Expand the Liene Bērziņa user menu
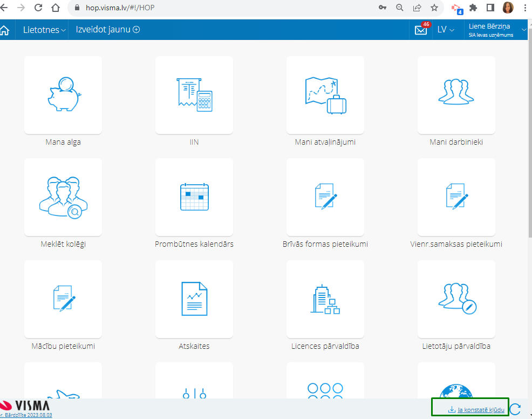 [x=497, y=30]
